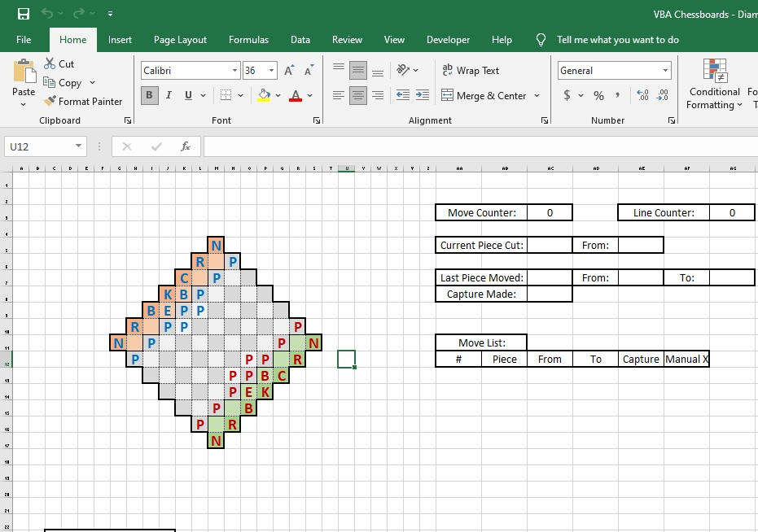Pick the red Font Color swatch
This screenshot has width=758, height=532.
(296, 95)
